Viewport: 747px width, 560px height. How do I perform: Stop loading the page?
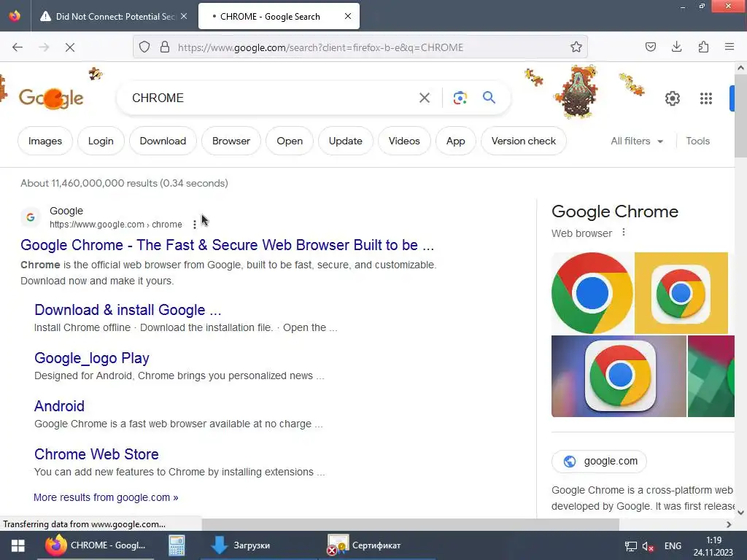(x=70, y=47)
